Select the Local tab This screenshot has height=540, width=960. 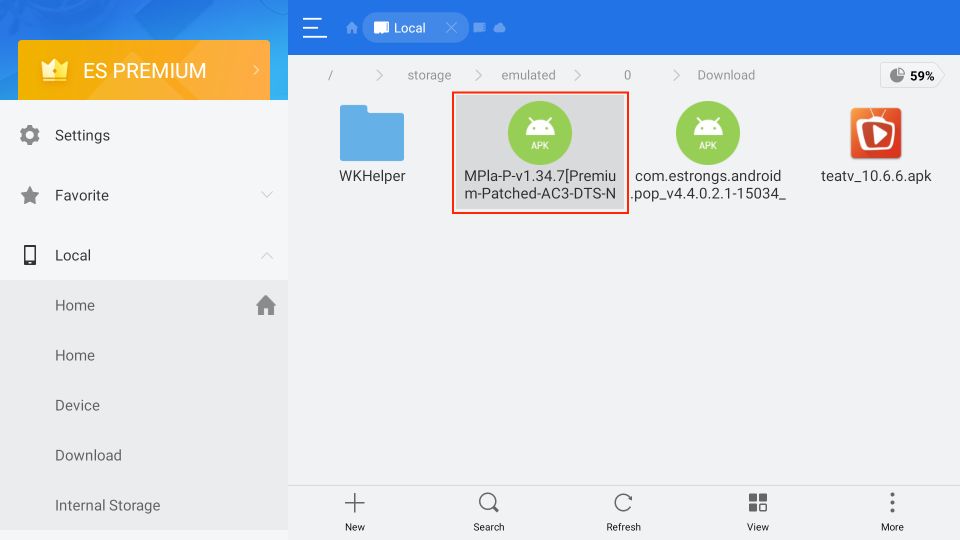point(415,28)
